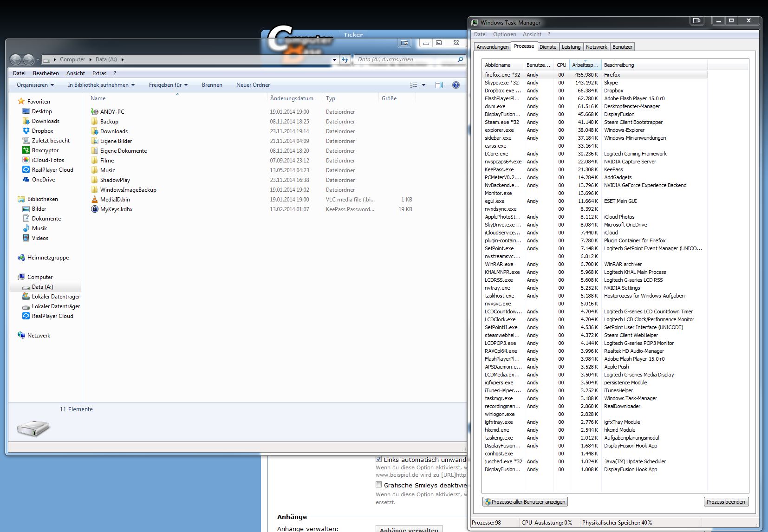Expand the view options dropdown arrow

pos(423,85)
